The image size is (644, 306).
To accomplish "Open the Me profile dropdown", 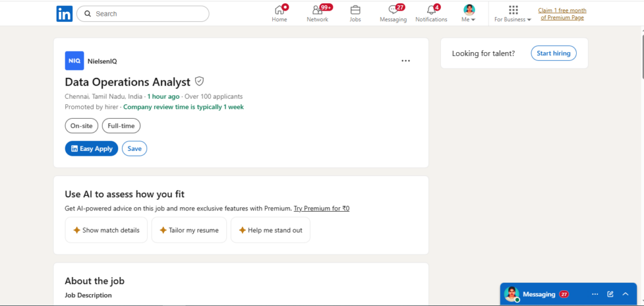I will pos(469,14).
